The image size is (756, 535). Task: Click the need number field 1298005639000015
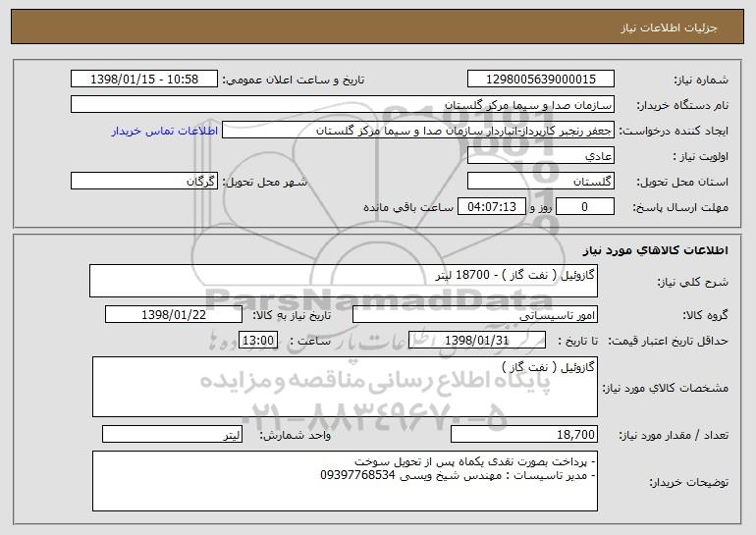[540, 80]
